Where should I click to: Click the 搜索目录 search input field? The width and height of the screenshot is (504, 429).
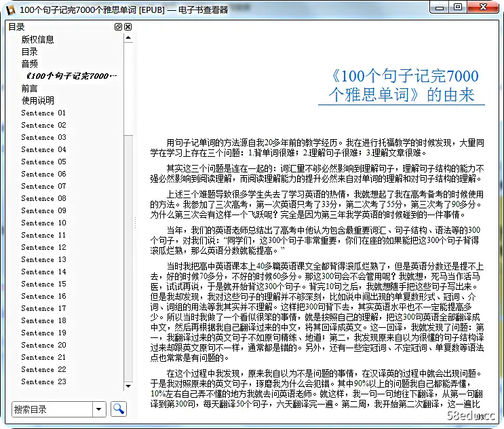click(52, 409)
